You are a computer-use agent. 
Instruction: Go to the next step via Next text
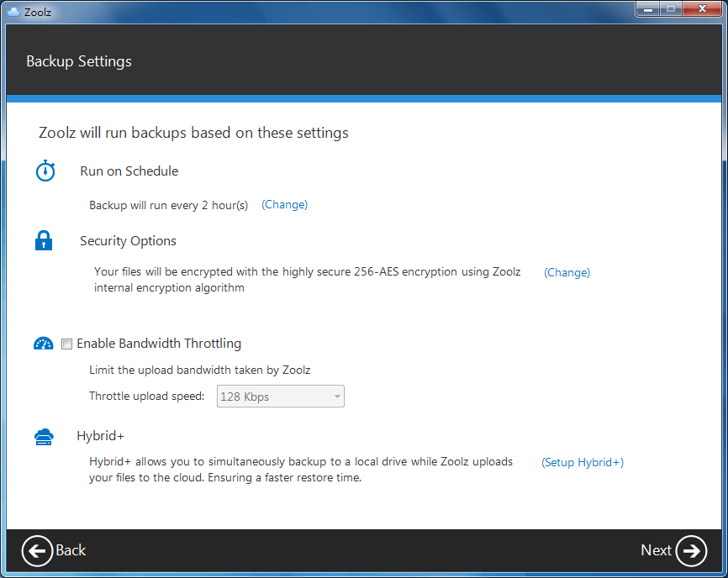[656, 550]
